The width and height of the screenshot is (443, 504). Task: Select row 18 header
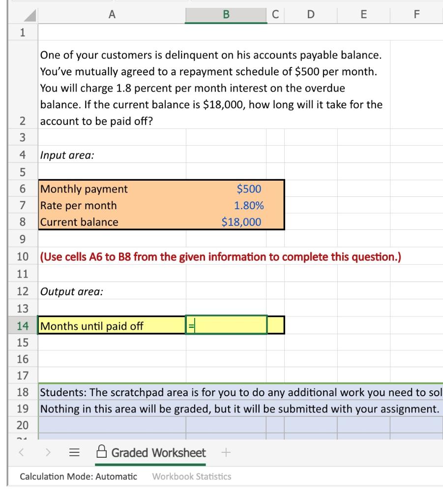pyautogui.click(x=23, y=392)
